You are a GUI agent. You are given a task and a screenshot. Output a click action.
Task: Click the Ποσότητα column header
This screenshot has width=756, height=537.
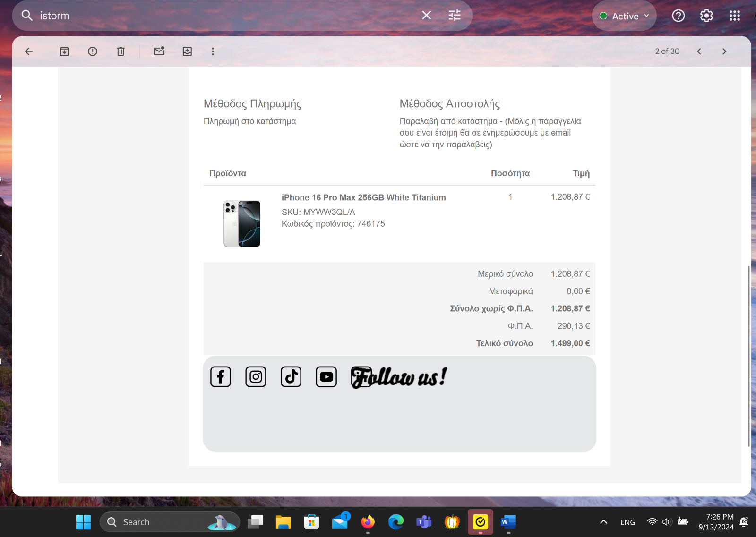[x=510, y=173]
